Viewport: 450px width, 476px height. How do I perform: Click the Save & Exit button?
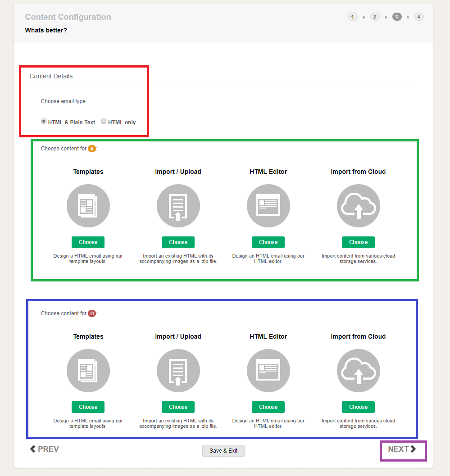point(223,451)
